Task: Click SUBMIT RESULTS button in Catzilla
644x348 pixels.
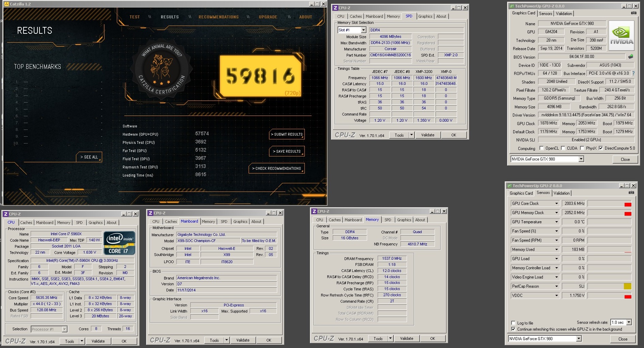Action: (x=287, y=134)
